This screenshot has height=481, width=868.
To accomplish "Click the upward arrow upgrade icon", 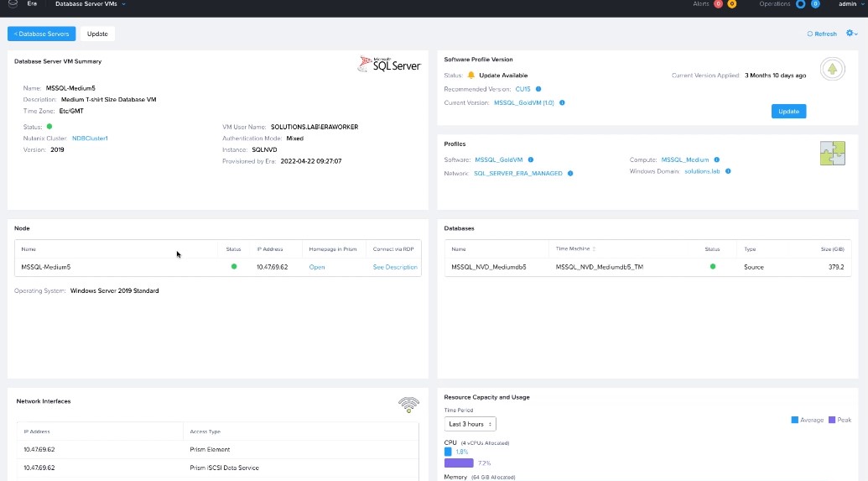I will click(832, 70).
